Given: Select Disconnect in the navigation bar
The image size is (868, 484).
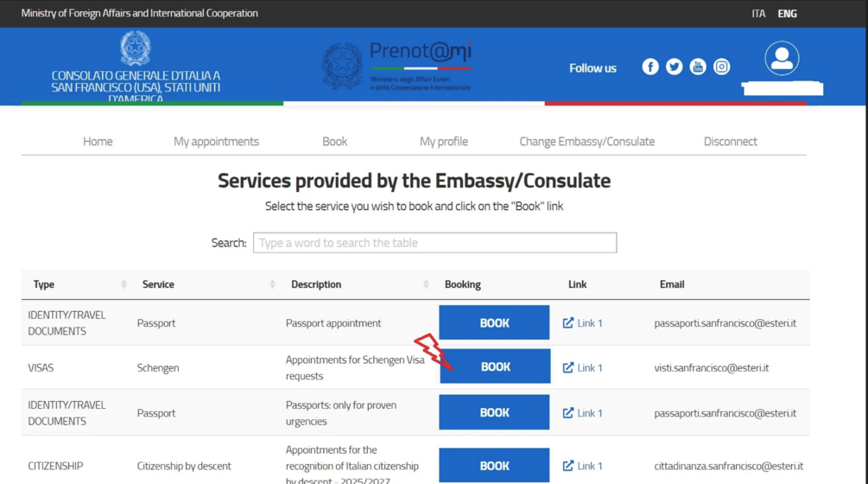Looking at the screenshot, I should tap(730, 141).
